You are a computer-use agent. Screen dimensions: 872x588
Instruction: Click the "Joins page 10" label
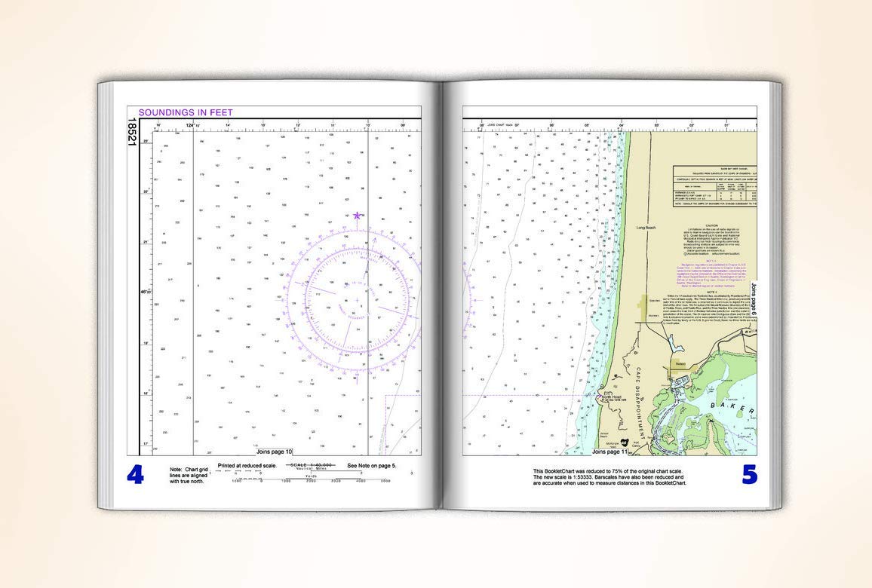click(274, 452)
